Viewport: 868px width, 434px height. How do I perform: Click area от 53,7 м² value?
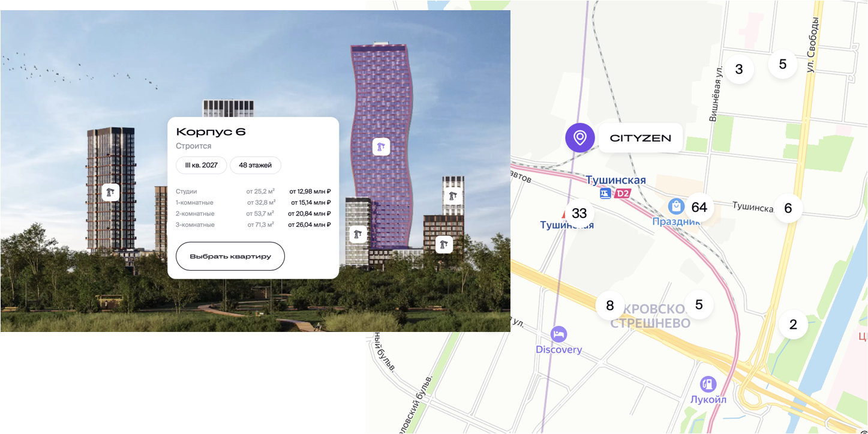[x=260, y=214]
